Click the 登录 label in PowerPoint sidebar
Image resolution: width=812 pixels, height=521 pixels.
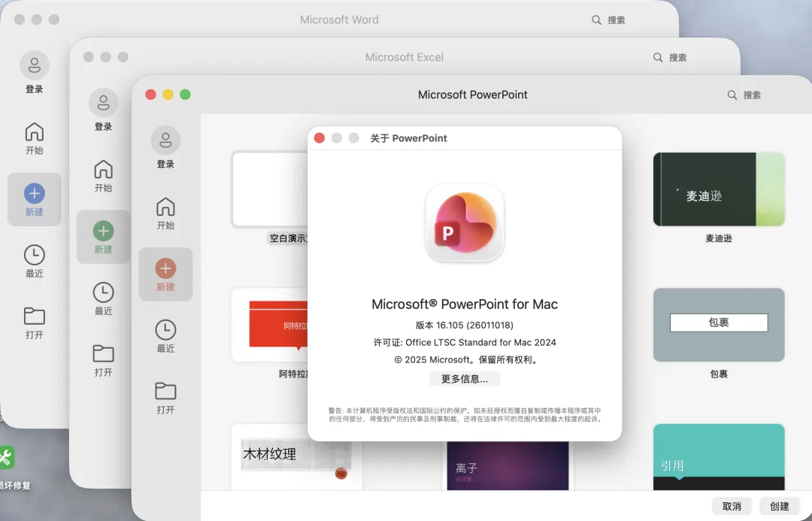click(165, 164)
